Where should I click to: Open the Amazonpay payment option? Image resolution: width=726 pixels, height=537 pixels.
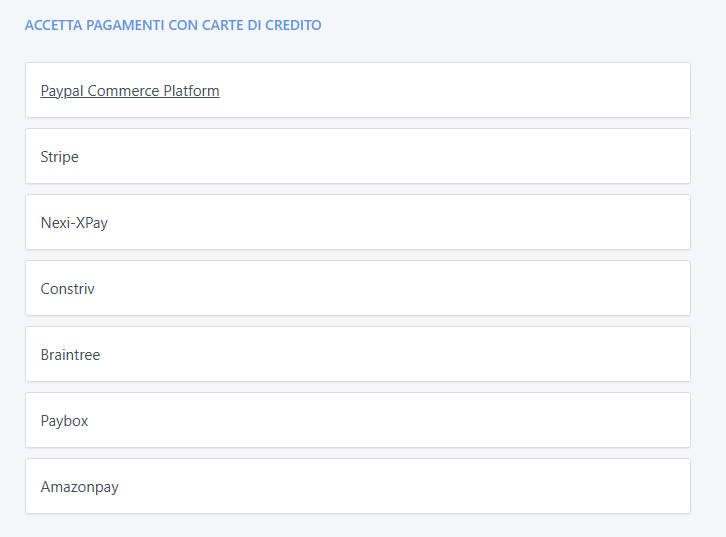(80, 487)
